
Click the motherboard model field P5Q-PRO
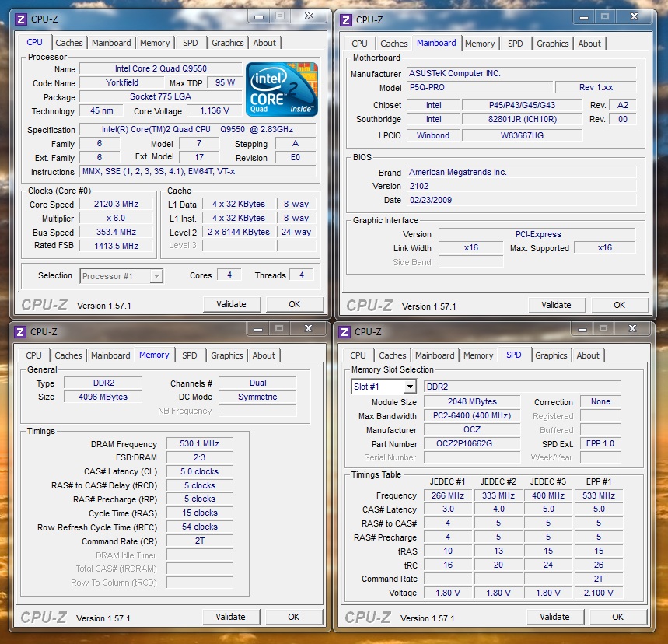click(x=480, y=87)
